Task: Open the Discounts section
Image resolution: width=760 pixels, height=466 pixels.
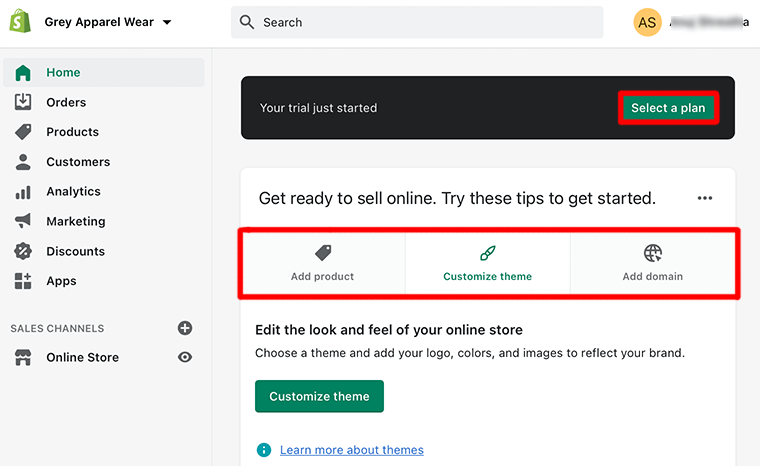Action: [75, 251]
